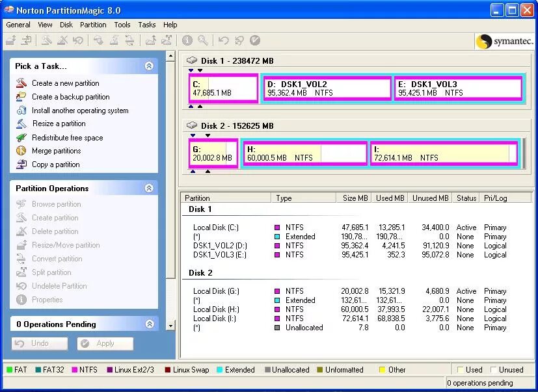Click the Extended legend color swatch
The height and width of the screenshot is (392, 538).
pos(220,370)
